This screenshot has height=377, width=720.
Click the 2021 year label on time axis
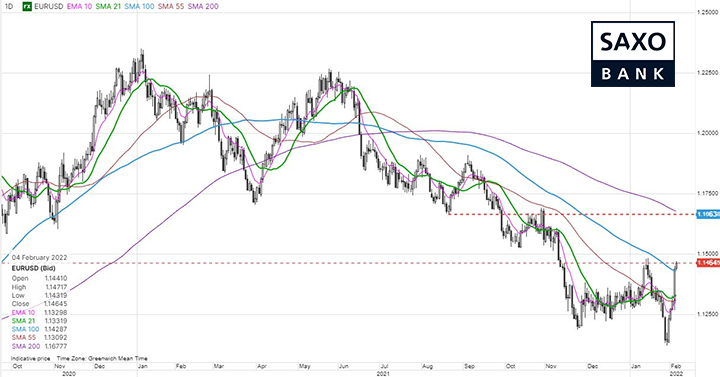[383, 373]
